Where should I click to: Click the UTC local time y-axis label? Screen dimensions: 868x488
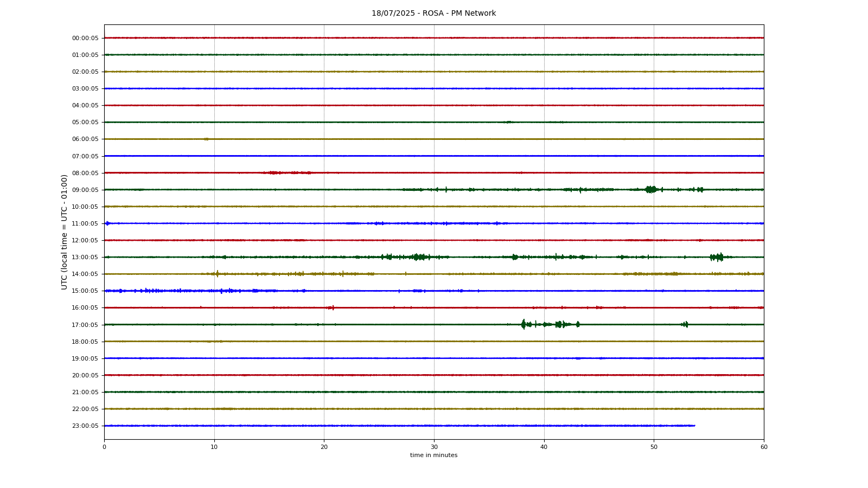pos(65,232)
